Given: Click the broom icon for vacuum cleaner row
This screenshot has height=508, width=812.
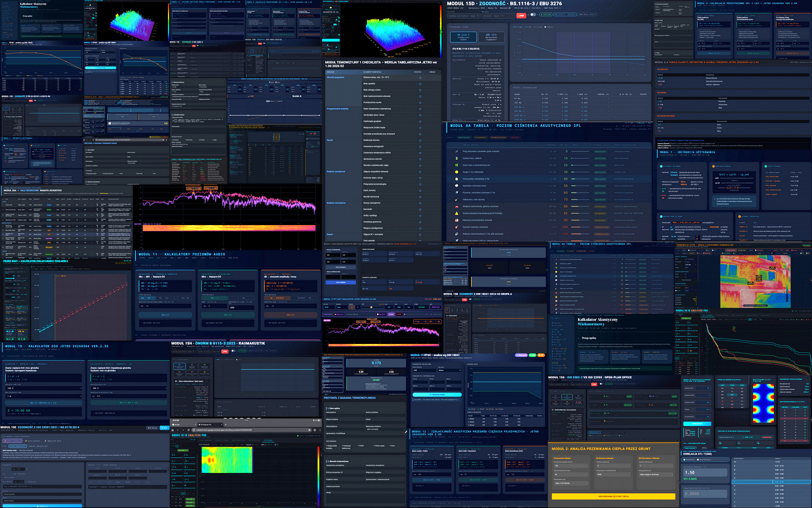Looking at the screenshot, I should pos(456,200).
